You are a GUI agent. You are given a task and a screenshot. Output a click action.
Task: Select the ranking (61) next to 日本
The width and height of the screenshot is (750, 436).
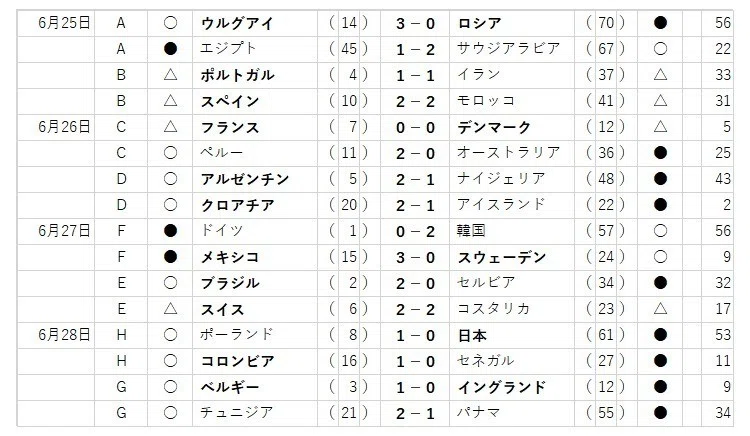click(606, 335)
